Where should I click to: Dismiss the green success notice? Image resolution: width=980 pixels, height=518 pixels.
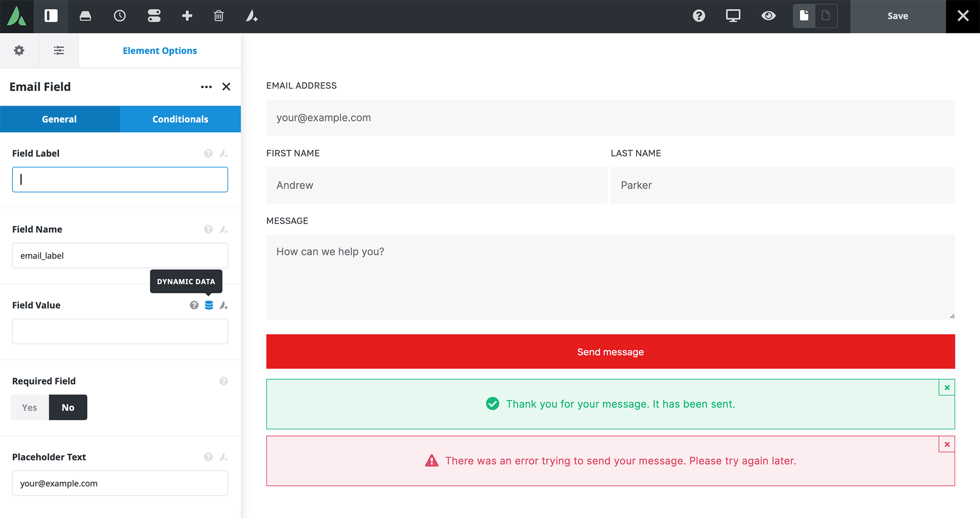947,388
